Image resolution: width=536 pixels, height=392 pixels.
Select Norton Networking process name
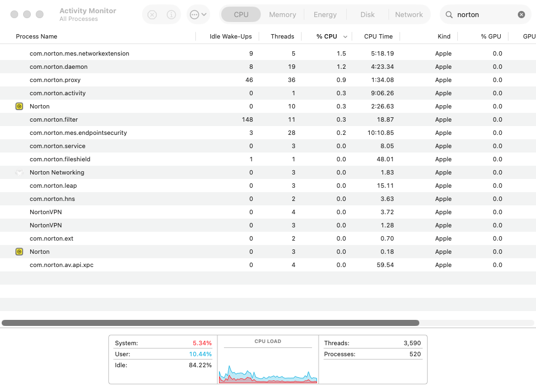coord(57,172)
